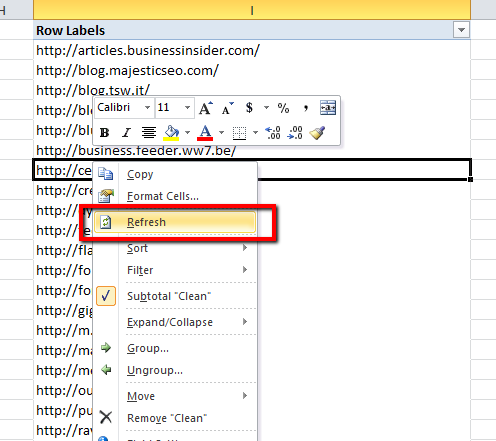Open the Row Labels filter dropdown
This screenshot has height=441, width=496.
tap(461, 30)
